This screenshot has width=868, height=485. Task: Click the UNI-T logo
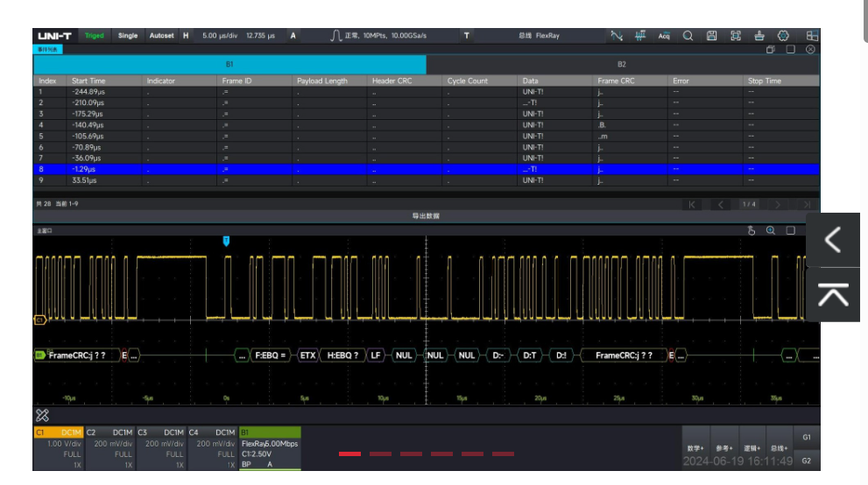click(54, 35)
